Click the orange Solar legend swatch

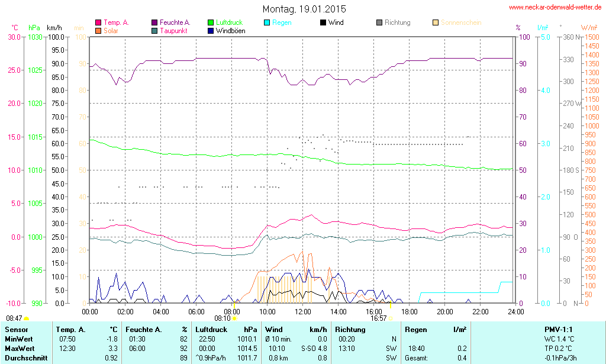98,31
